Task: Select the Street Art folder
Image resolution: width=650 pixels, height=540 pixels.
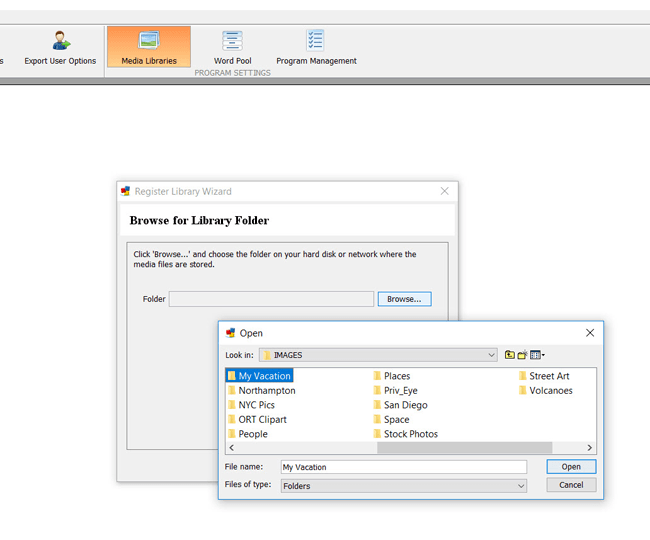Action: (x=549, y=376)
